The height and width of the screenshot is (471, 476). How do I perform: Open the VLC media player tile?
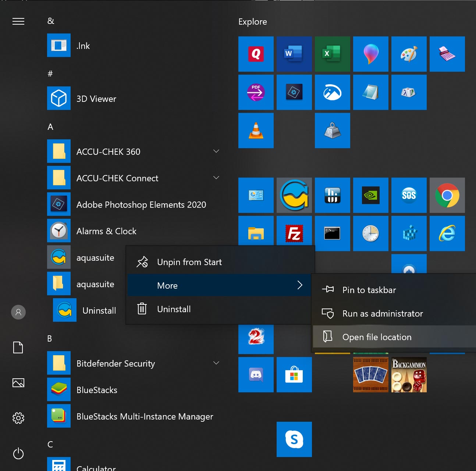pos(256,131)
